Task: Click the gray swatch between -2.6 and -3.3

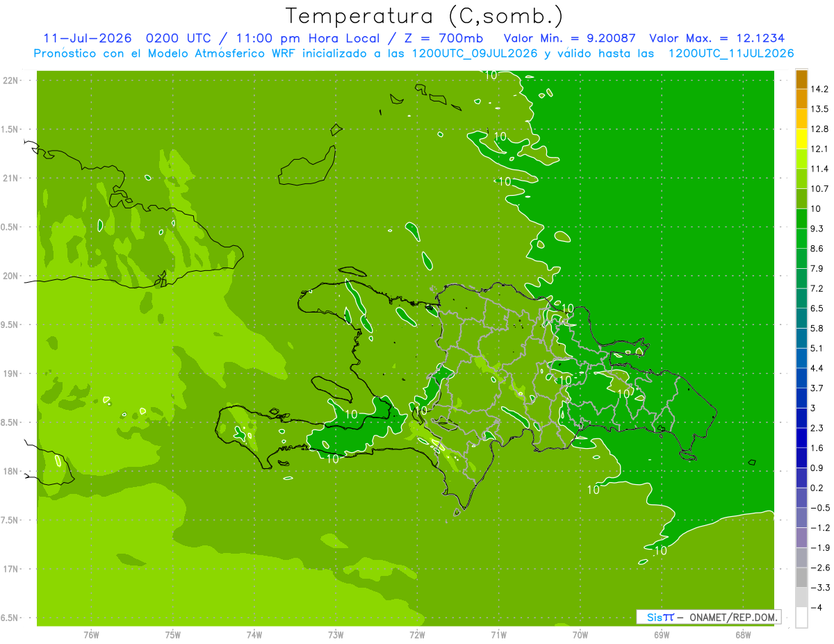Action: click(801, 577)
